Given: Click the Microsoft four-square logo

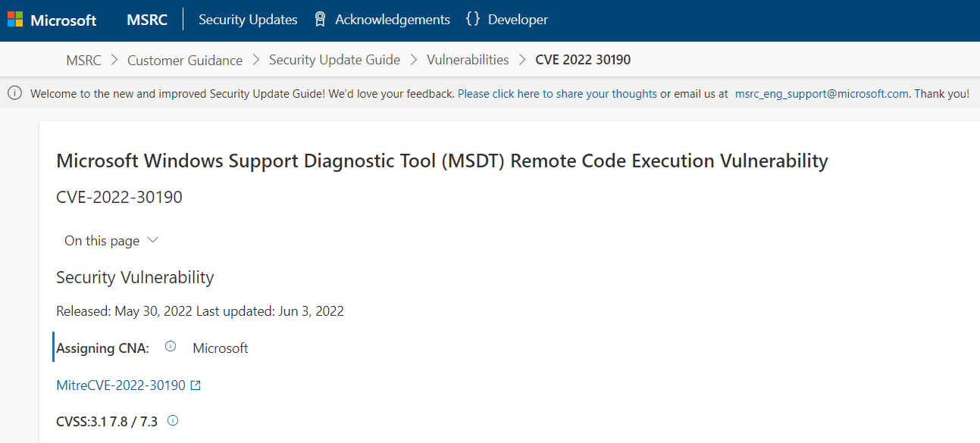Looking at the screenshot, I should 15,20.
